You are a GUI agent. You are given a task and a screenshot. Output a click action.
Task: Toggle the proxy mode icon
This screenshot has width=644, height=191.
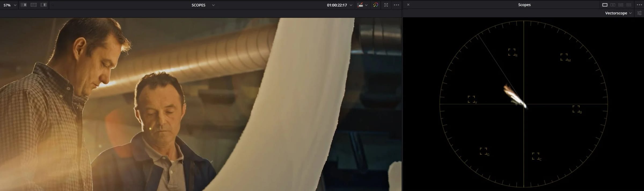click(360, 5)
